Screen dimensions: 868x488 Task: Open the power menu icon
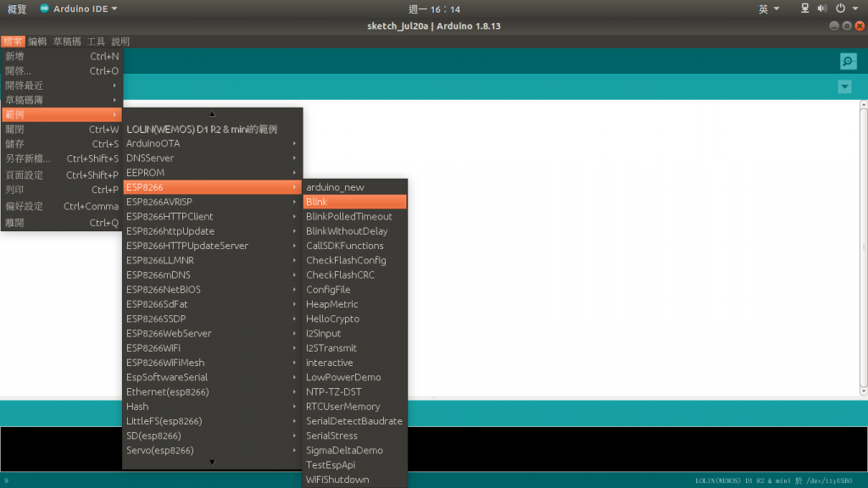pos(840,8)
